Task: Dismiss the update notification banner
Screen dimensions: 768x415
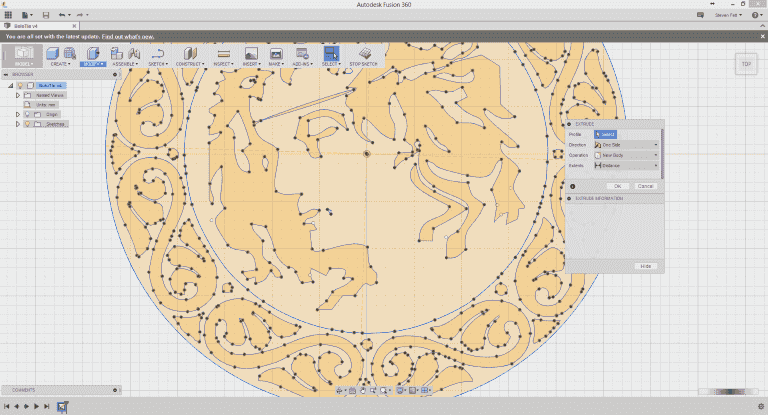Action: [x=763, y=37]
